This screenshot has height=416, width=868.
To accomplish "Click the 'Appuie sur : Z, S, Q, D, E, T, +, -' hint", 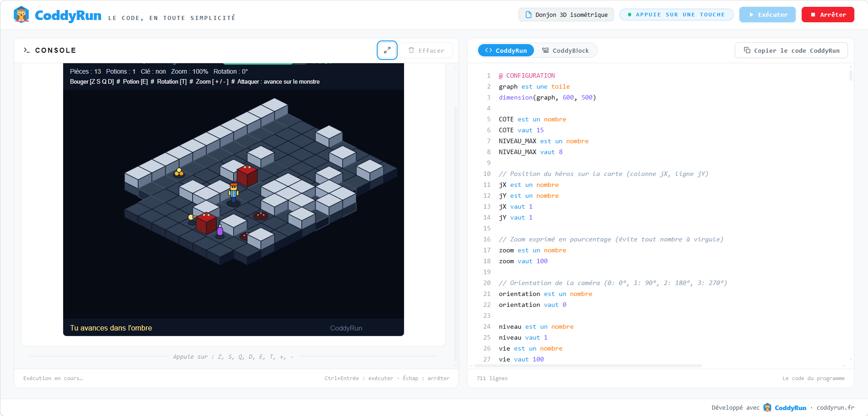I will tap(233, 357).
